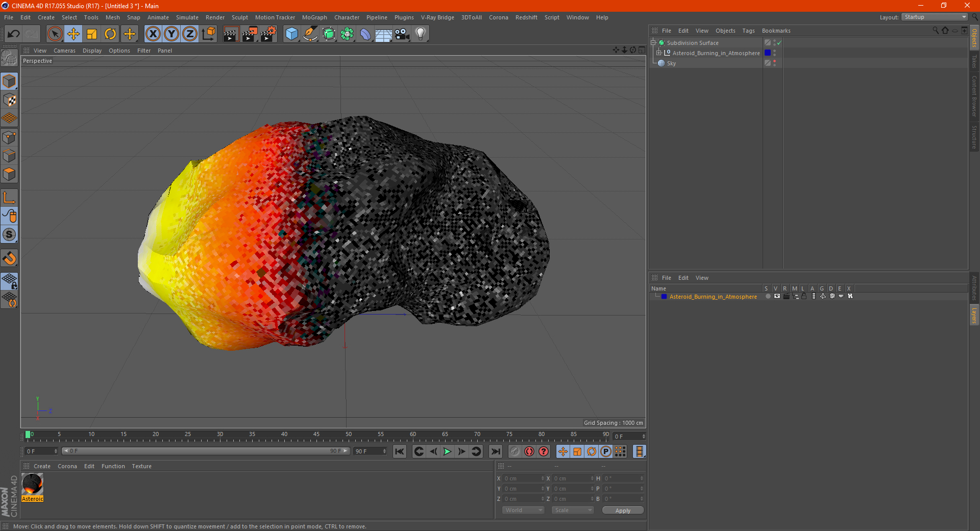
Task: Open Edit Render Settings
Action: click(268, 34)
